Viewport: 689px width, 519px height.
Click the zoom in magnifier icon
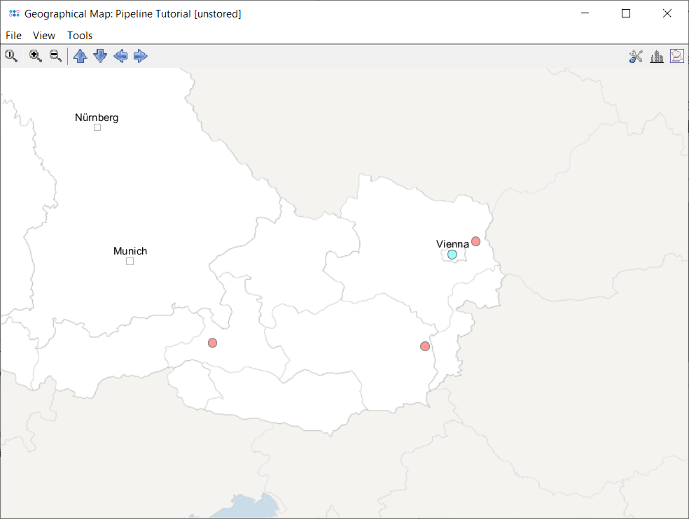[36, 56]
